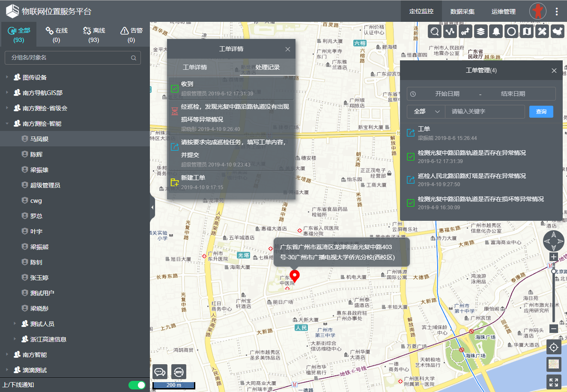
Task: Switch to the 数据采集 top tab
Action: 463,12
